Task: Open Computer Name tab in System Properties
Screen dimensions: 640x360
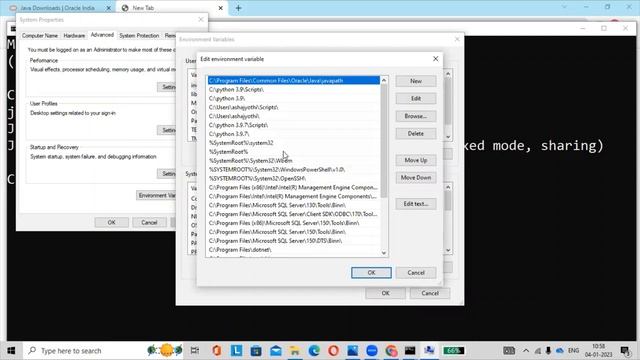Action: pyautogui.click(x=40, y=36)
